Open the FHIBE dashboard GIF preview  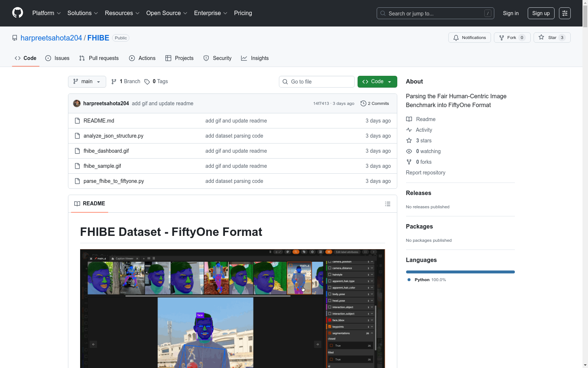coord(233,309)
